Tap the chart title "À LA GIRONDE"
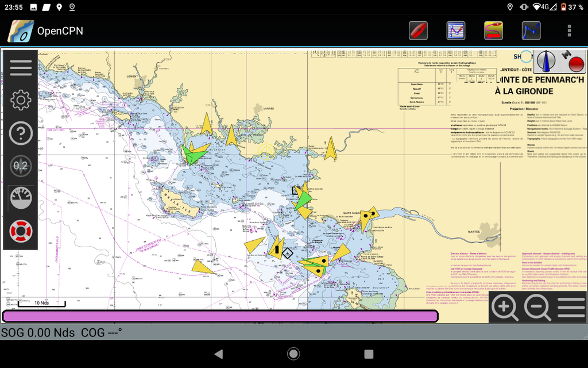The width and height of the screenshot is (588, 368). click(x=524, y=91)
